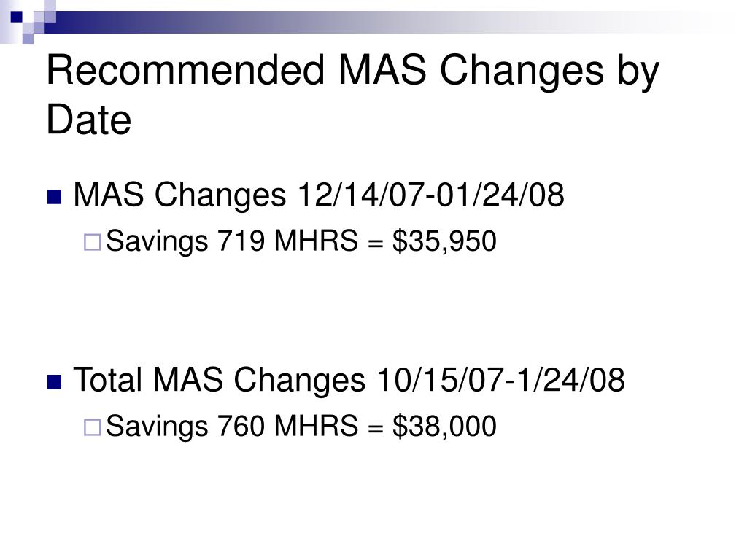The height and width of the screenshot is (560, 747).
Task: Select the 'MAS Changes 12/14/07-01/24/08' line
Action: coord(319,195)
